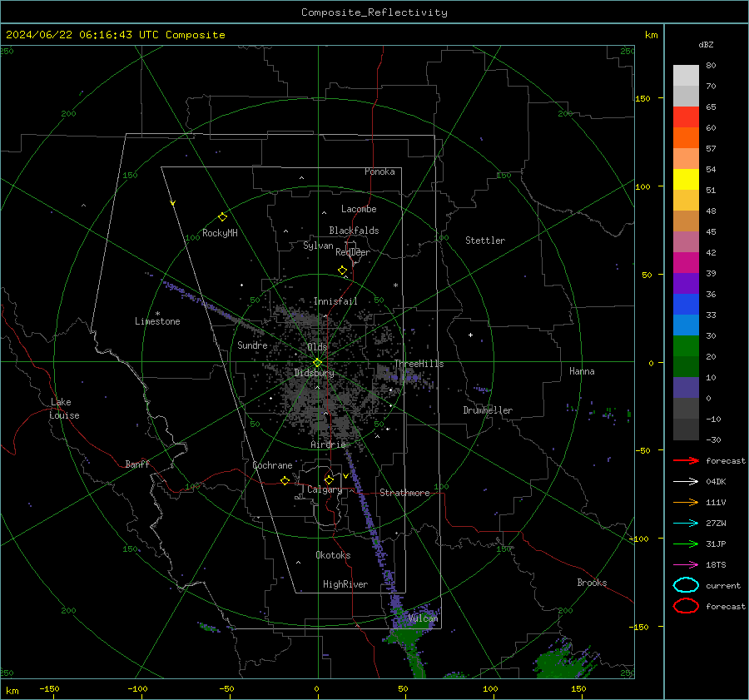Click the Stettler label
Screen dimensions: 749x700
coord(485,241)
